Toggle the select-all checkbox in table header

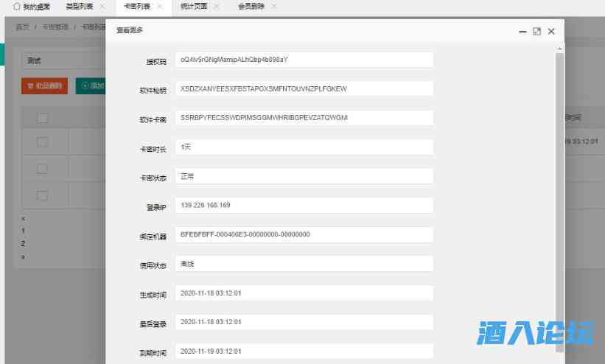point(43,118)
